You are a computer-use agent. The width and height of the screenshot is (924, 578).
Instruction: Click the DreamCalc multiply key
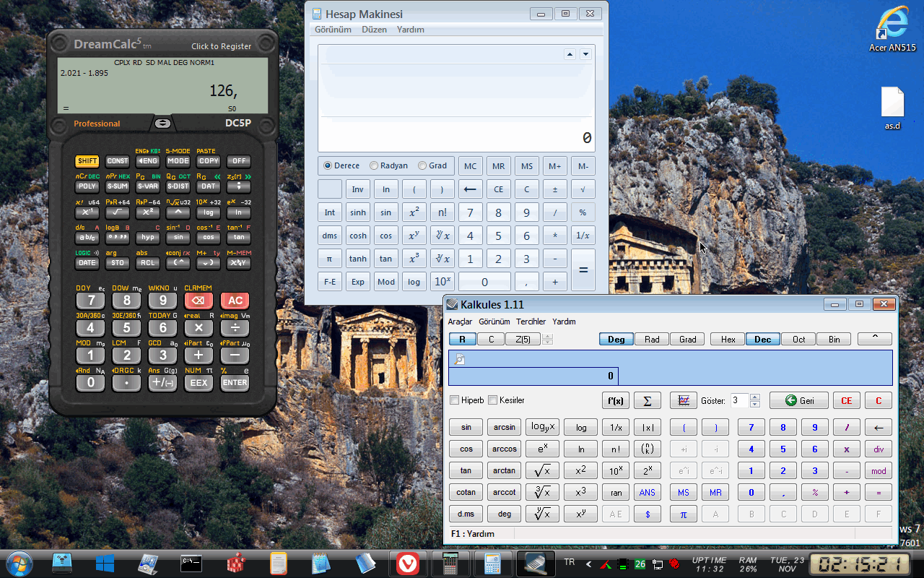click(x=199, y=327)
